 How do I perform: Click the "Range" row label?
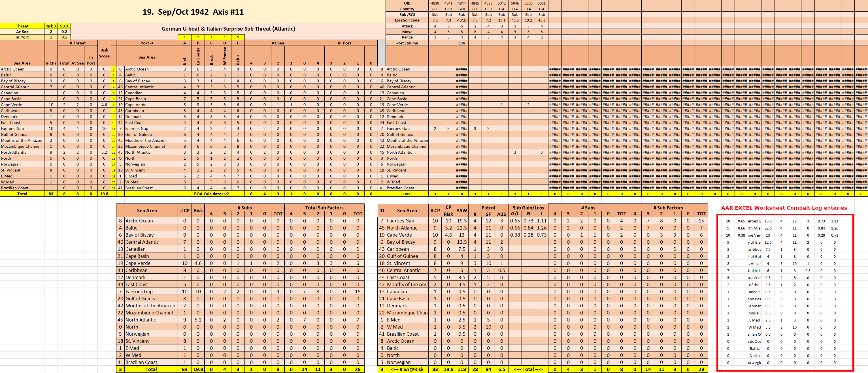click(x=407, y=37)
